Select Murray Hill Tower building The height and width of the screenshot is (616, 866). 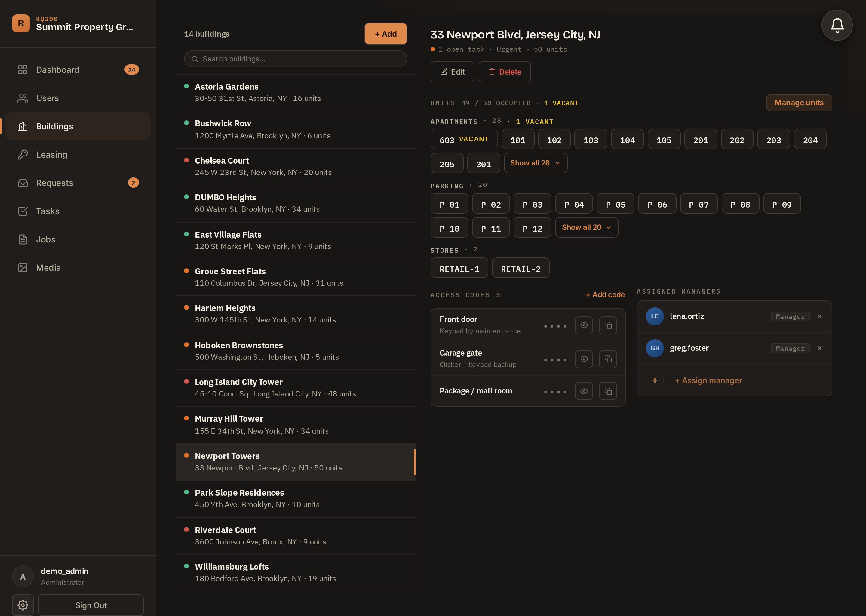coord(296,425)
